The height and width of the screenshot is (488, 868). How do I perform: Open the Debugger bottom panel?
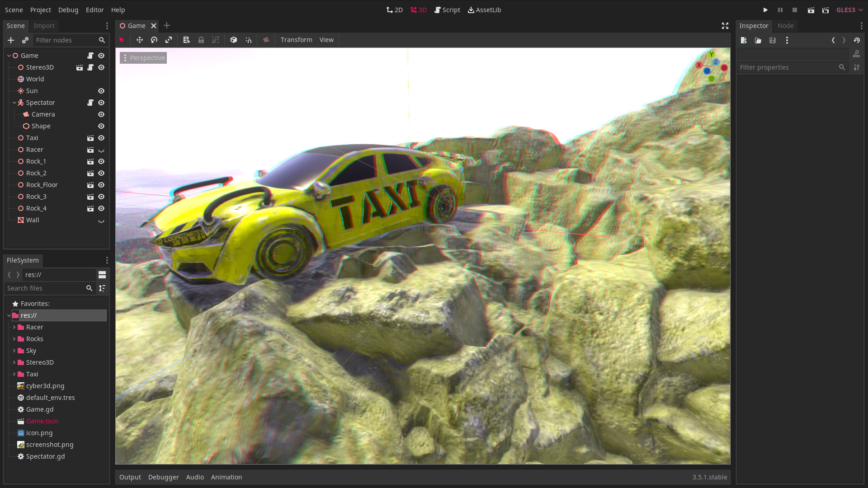163,477
